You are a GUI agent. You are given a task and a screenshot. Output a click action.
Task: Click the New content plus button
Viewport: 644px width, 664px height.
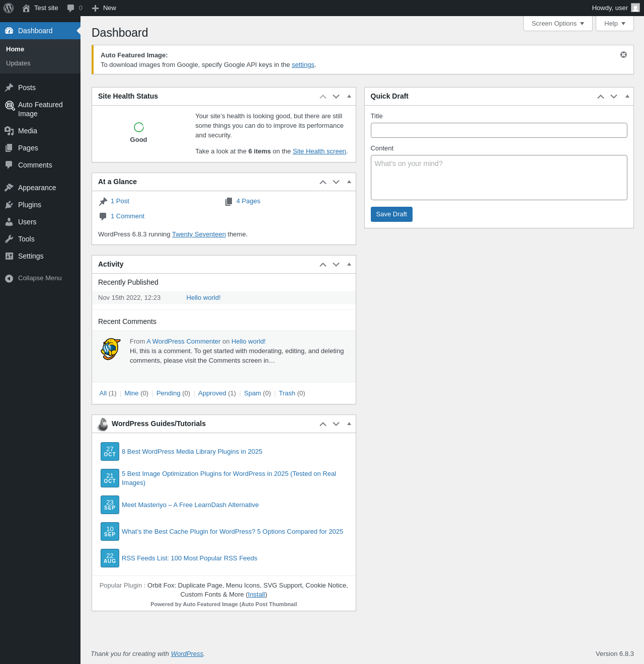[104, 8]
